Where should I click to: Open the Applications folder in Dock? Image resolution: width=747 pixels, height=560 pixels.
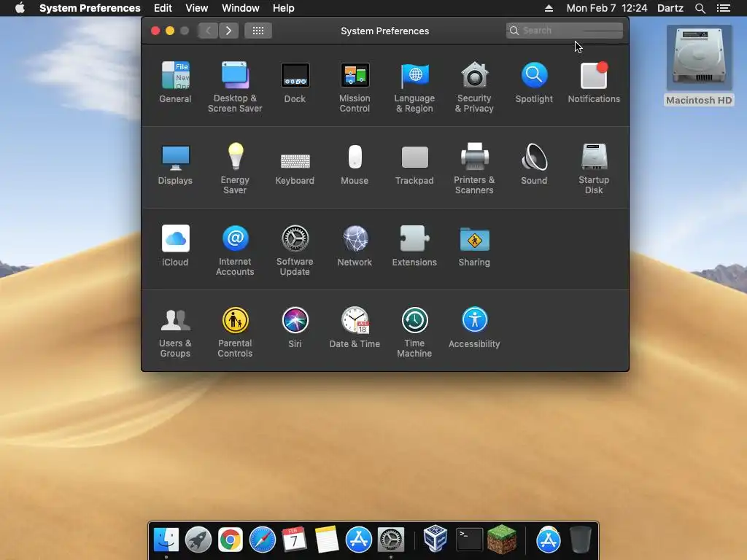point(549,540)
